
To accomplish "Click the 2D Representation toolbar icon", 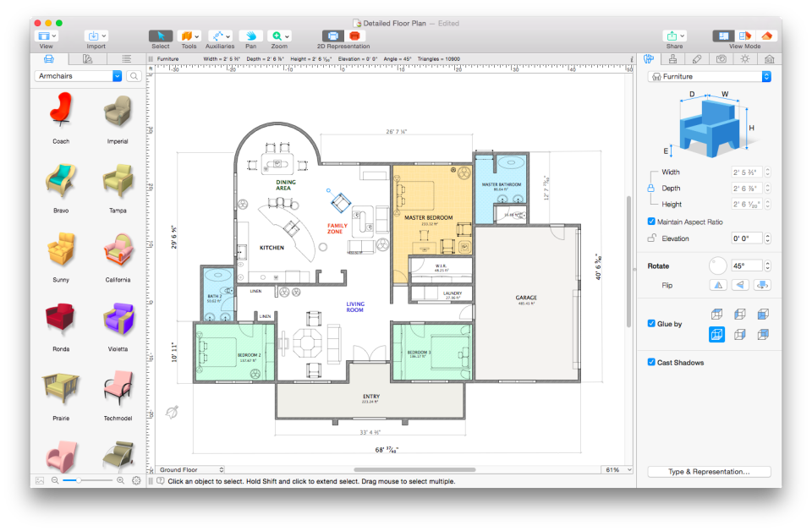I will click(x=333, y=36).
